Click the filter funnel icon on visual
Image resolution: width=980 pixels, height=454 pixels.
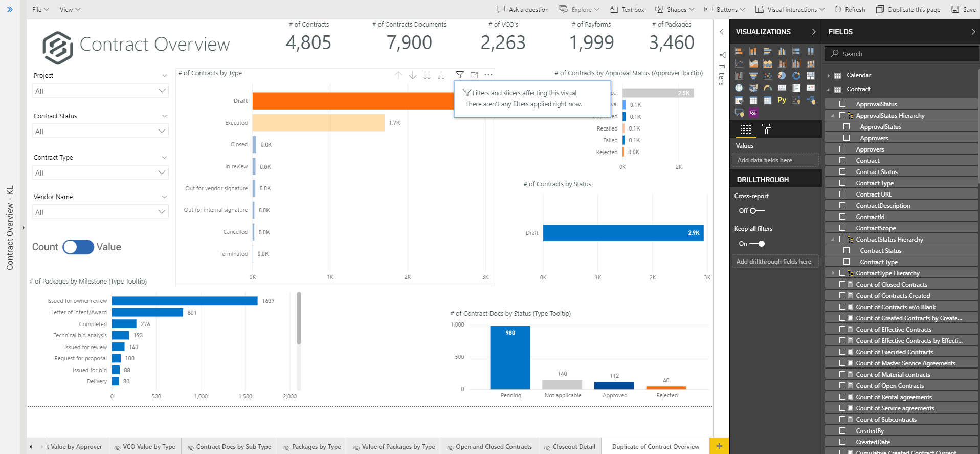(460, 75)
